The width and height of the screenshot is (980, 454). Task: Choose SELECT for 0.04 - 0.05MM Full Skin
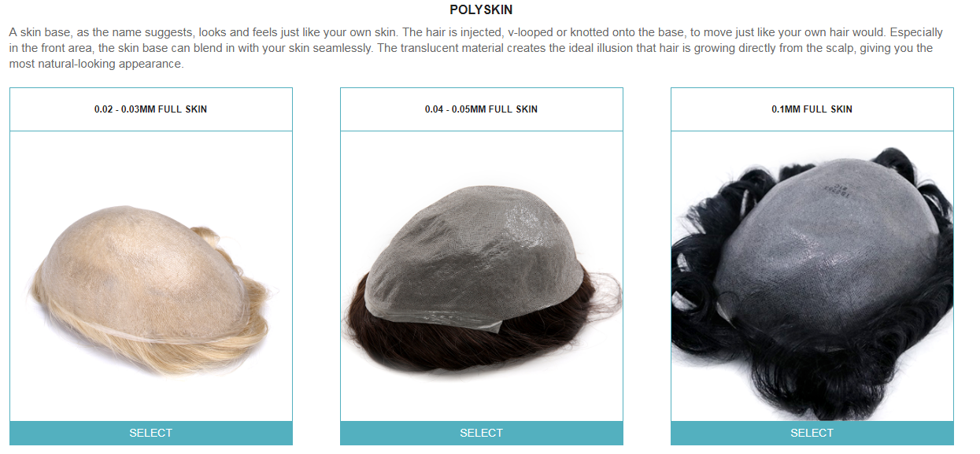481,433
